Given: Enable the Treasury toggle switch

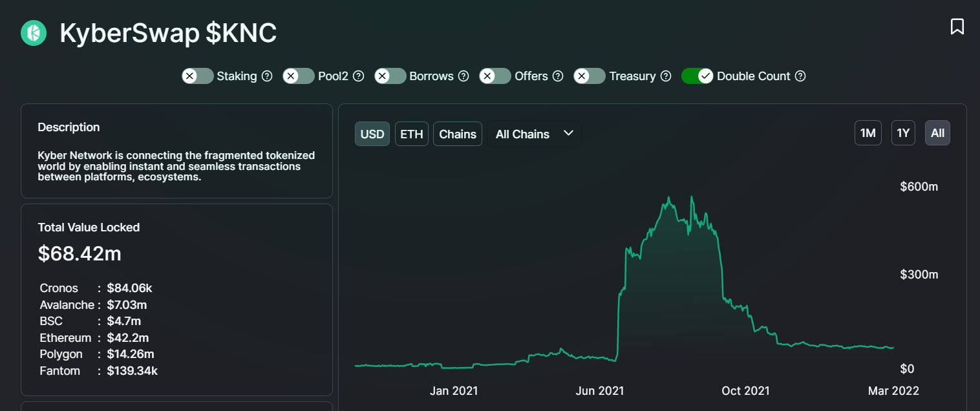Looking at the screenshot, I should (590, 76).
